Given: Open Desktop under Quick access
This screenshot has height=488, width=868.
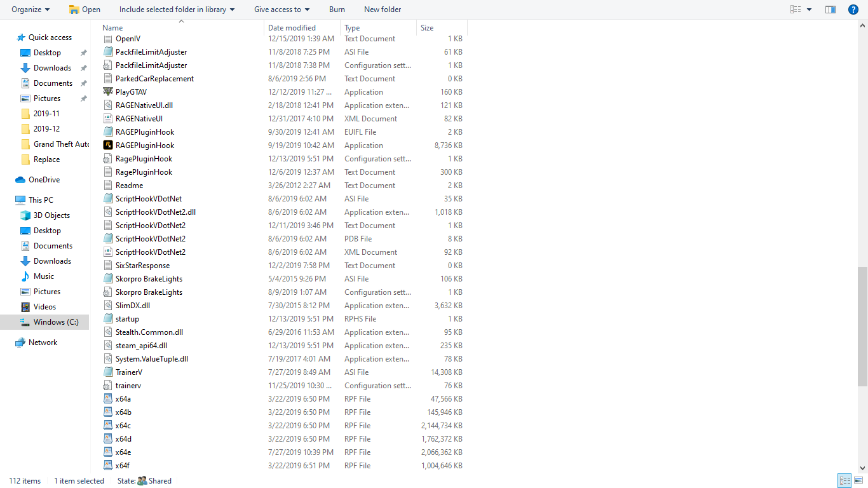Looking at the screenshot, I should (x=47, y=53).
